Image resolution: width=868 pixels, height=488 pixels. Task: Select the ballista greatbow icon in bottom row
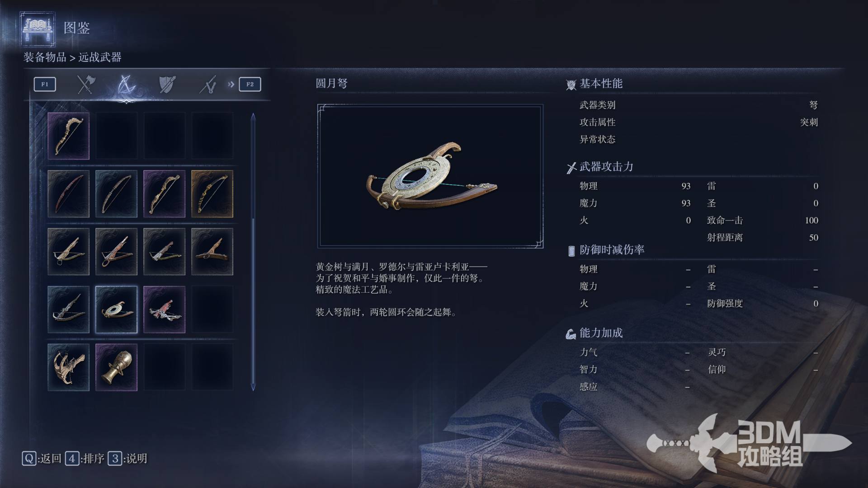(69, 367)
